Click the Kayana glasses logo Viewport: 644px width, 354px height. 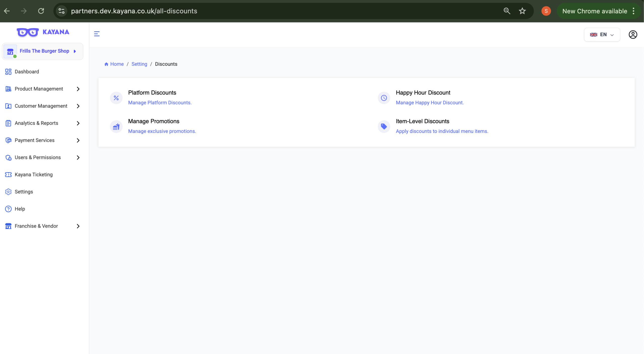click(x=28, y=32)
